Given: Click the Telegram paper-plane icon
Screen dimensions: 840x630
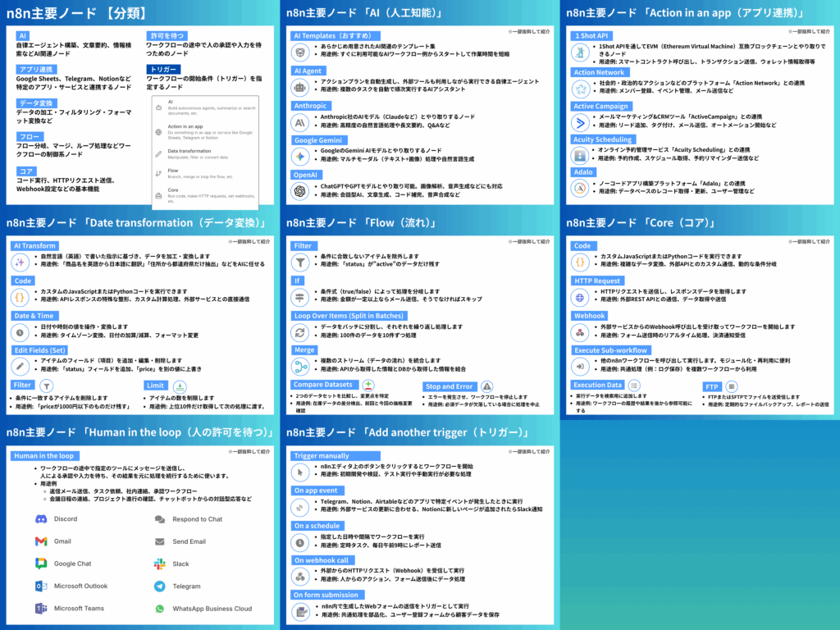Looking at the screenshot, I should (x=159, y=587).
